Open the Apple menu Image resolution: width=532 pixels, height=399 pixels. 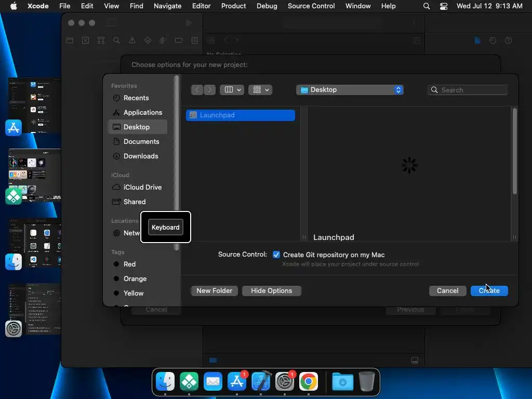coord(14,6)
